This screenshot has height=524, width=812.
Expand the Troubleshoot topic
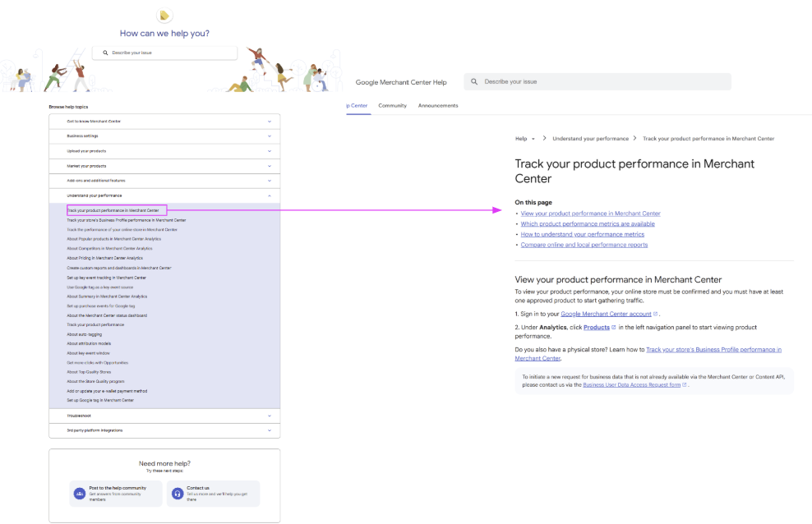[164, 416]
